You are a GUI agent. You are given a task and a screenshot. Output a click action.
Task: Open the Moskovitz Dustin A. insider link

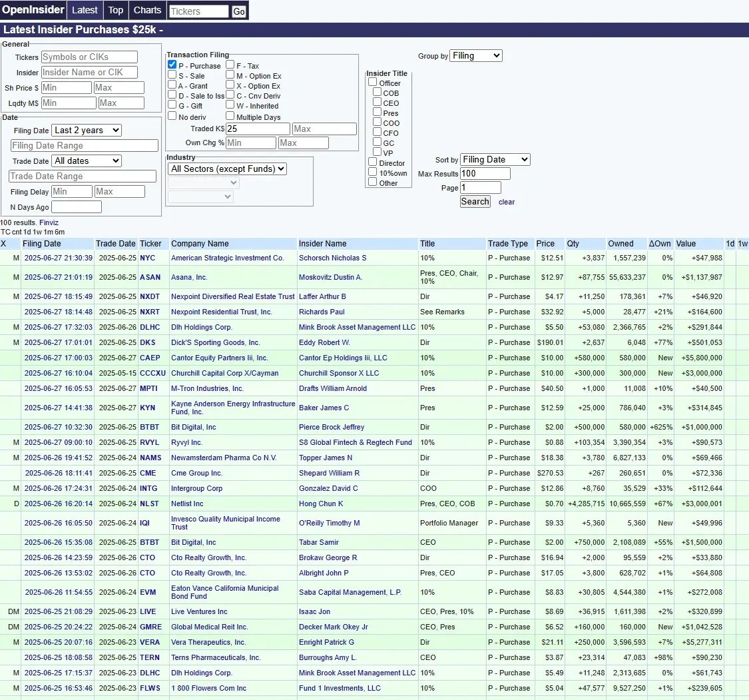pos(330,277)
